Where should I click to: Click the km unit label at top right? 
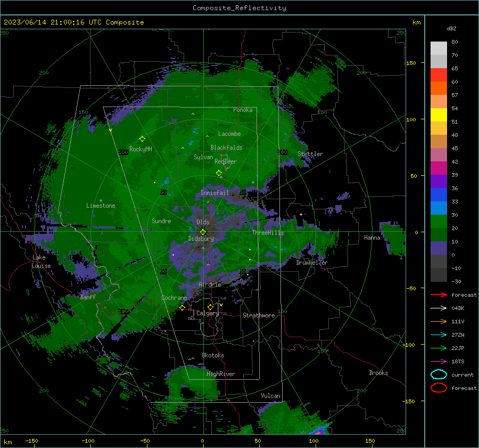tap(416, 22)
